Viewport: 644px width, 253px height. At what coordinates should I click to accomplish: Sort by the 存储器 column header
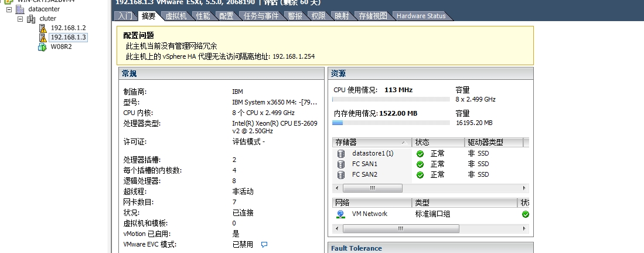(372, 142)
